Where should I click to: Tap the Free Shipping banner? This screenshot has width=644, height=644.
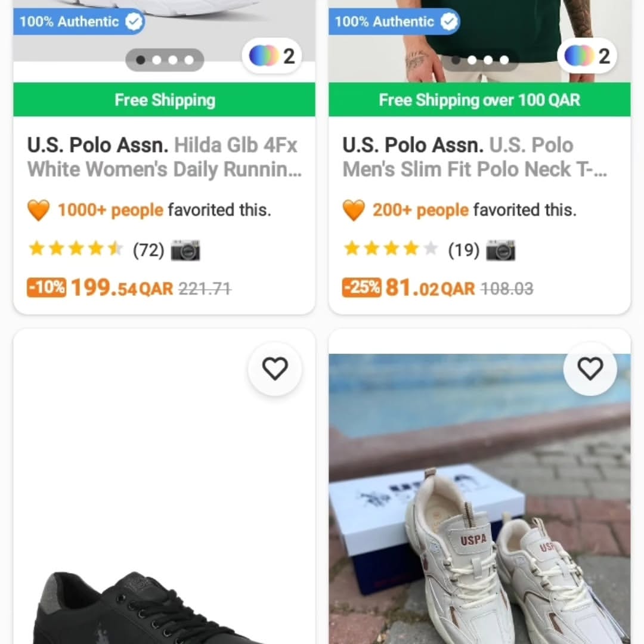pos(165,100)
